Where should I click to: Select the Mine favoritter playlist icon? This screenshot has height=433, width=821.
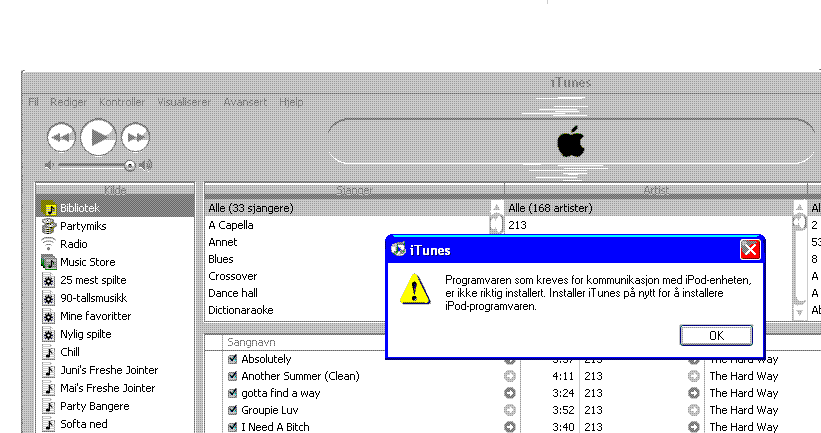click(x=49, y=316)
